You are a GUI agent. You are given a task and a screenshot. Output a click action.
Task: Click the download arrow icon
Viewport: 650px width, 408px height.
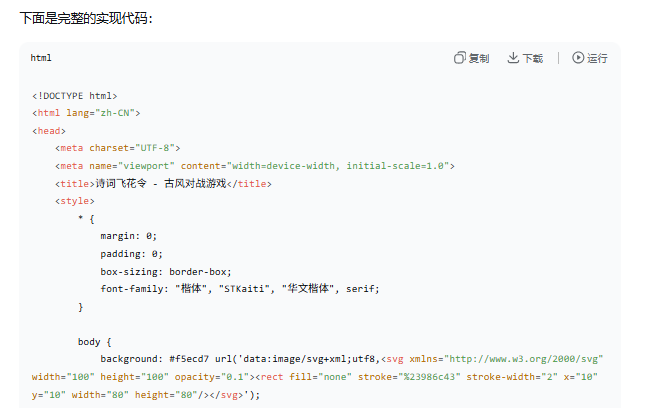pos(513,58)
